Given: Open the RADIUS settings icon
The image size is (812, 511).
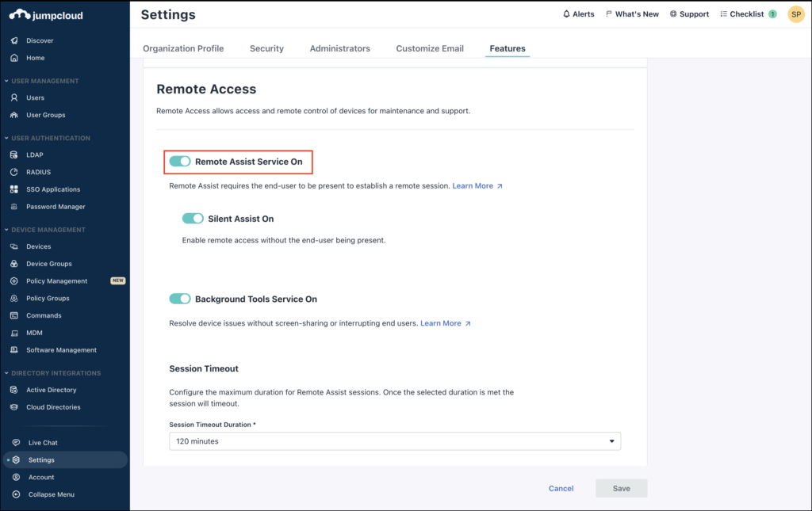Looking at the screenshot, I should point(15,172).
